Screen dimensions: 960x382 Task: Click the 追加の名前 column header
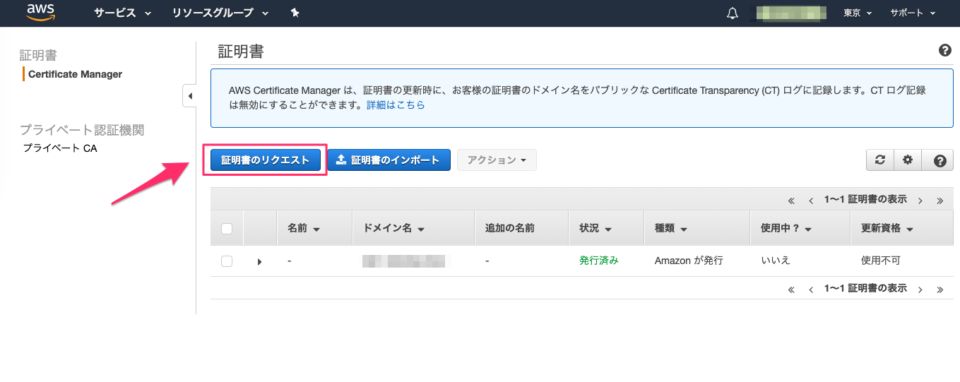[510, 228]
